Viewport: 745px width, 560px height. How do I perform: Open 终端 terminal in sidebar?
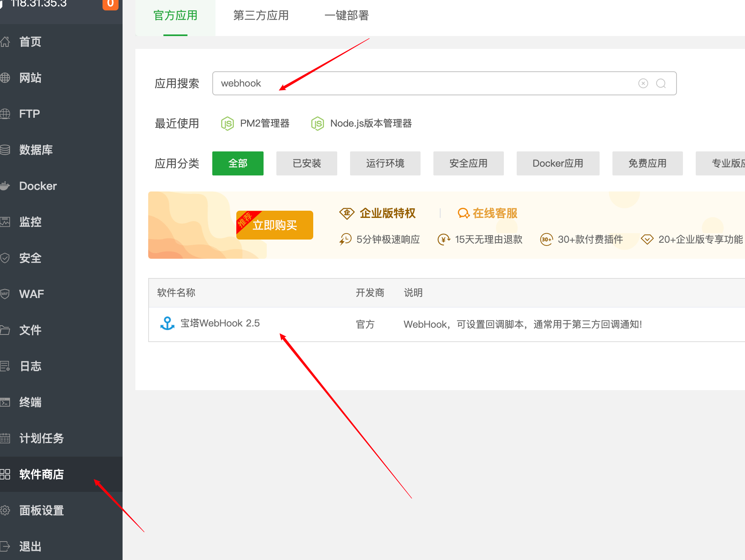point(30,402)
